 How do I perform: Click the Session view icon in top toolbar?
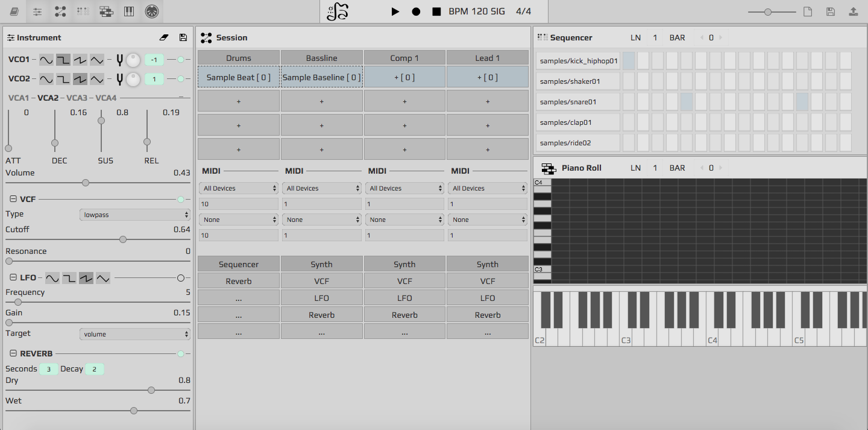(x=60, y=11)
